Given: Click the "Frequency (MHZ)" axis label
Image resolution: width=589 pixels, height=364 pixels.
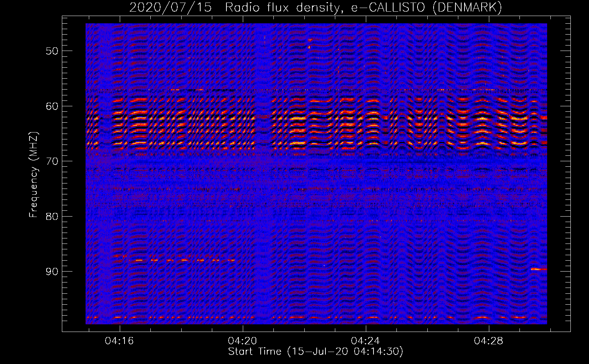Looking at the screenshot, I should (x=33, y=175).
